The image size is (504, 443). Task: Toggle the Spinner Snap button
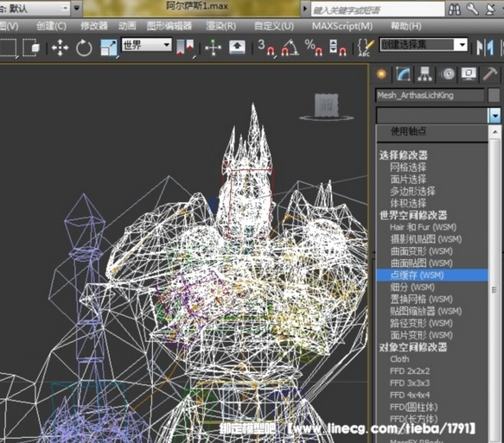tap(337, 47)
